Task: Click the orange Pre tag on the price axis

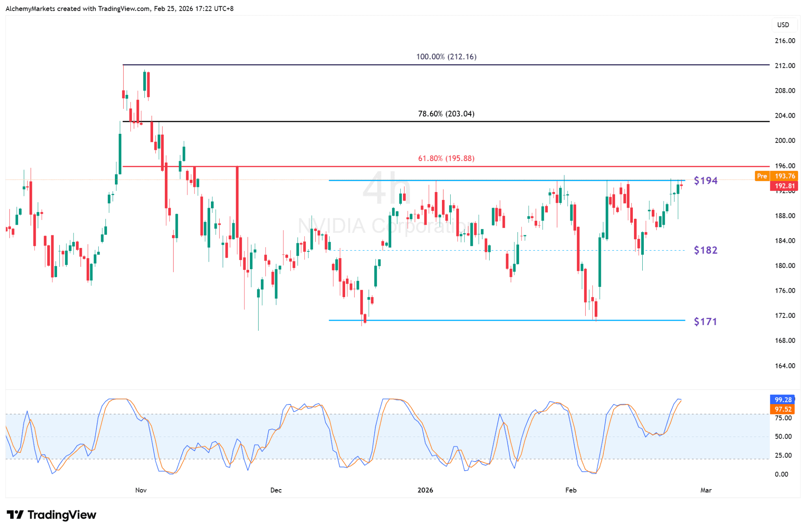Action: pyautogui.click(x=762, y=176)
